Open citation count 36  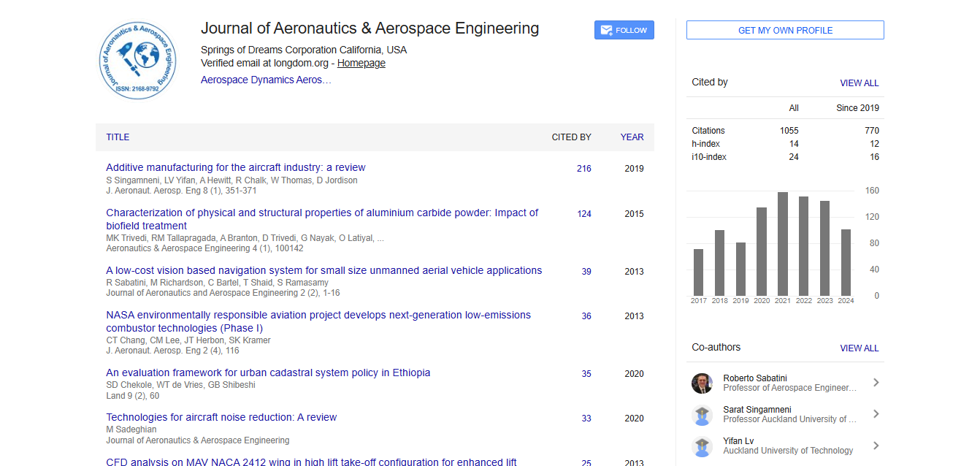point(586,316)
